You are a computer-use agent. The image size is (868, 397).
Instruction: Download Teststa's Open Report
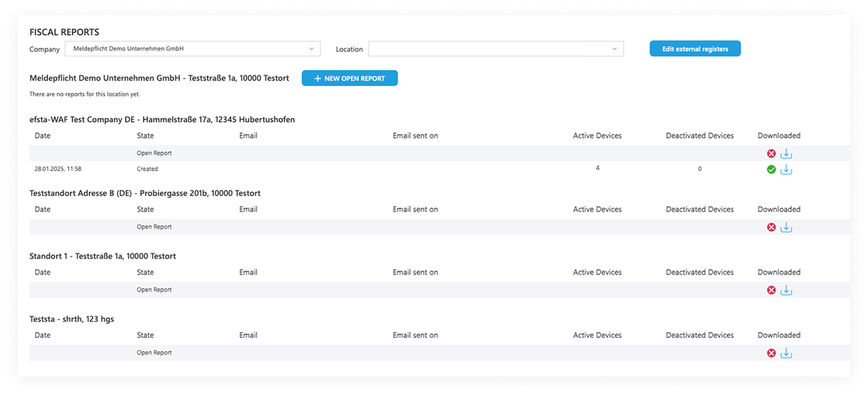pyautogui.click(x=786, y=353)
